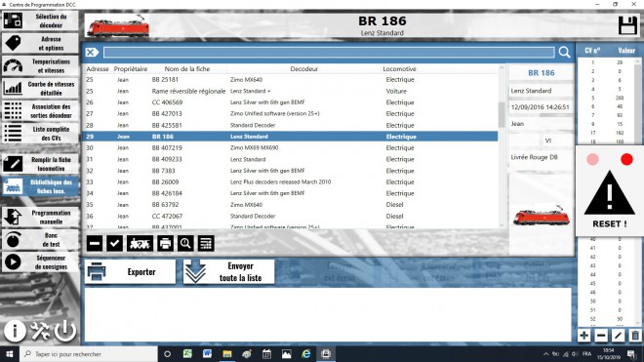Add a CV with the plus button
The width and height of the screenshot is (644, 362).
pos(584,336)
